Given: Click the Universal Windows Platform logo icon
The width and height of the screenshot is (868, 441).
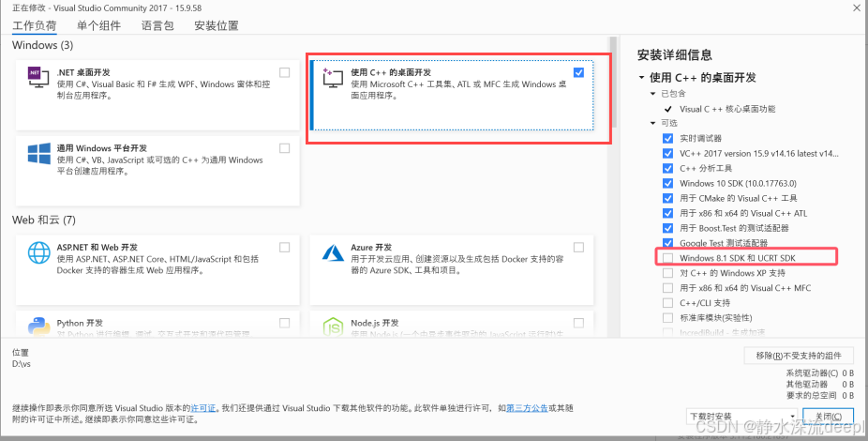Looking at the screenshot, I should [x=38, y=154].
